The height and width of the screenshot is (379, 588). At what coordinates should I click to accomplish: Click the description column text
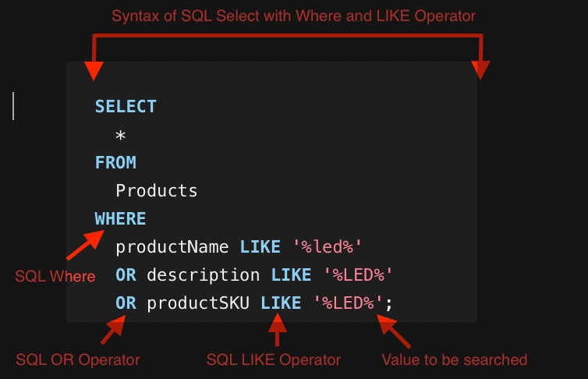click(204, 275)
